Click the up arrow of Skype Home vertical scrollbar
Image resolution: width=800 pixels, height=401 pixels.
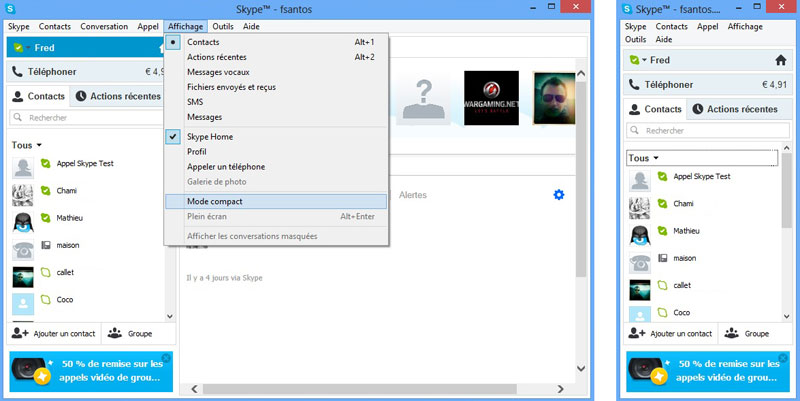coord(581,73)
